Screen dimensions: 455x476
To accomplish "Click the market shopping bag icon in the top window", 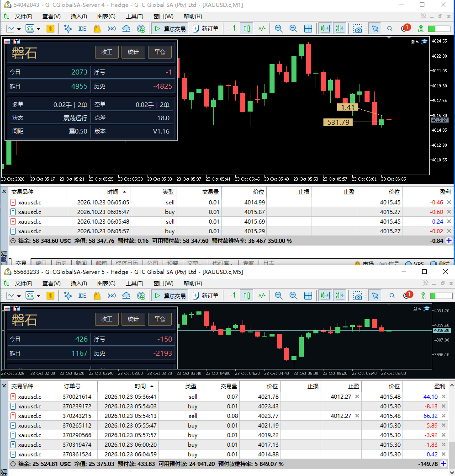I will click(x=97, y=29).
